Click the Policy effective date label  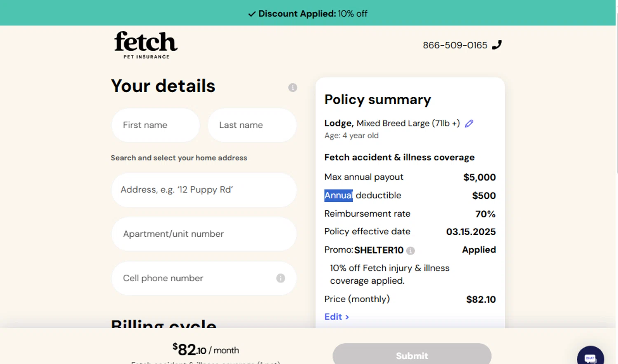click(x=367, y=231)
